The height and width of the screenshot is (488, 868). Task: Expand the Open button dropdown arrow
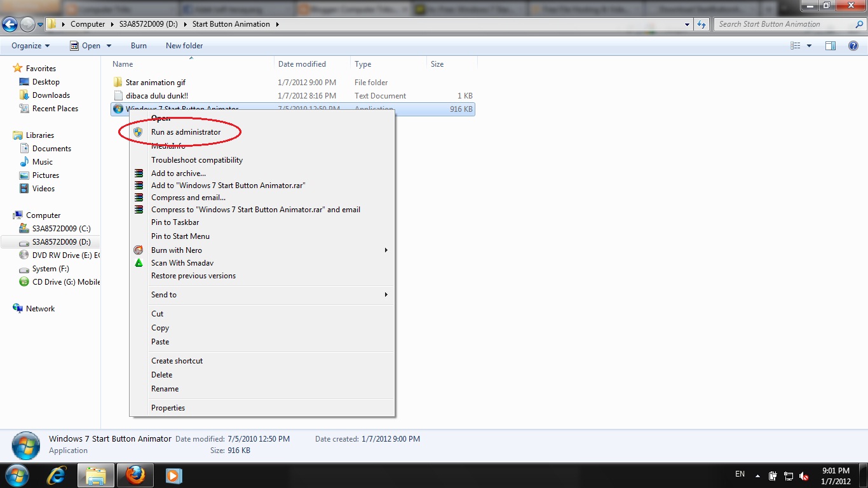click(x=109, y=46)
